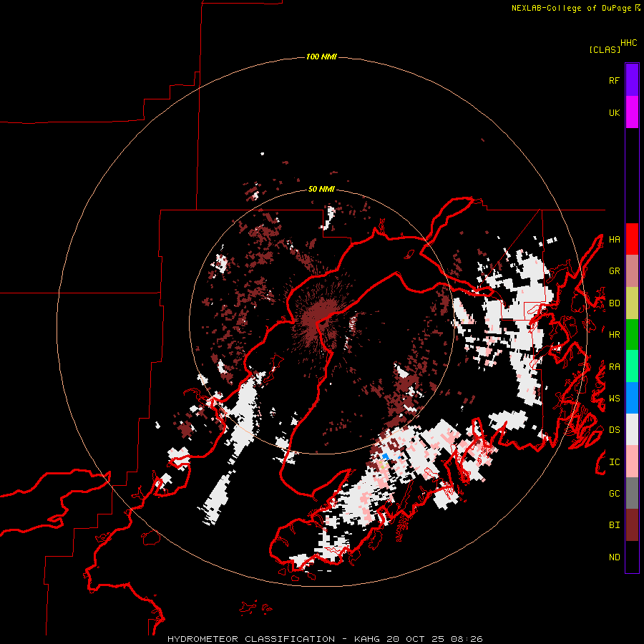Image resolution: width=644 pixels, height=644 pixels.
Task: Select the BD yellow legend block
Action: point(632,303)
